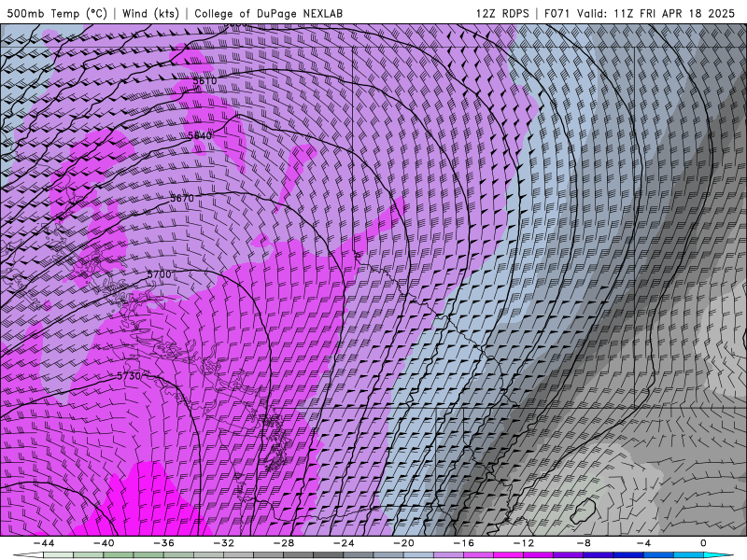Click the -20 colorbar tick label

tap(404, 543)
